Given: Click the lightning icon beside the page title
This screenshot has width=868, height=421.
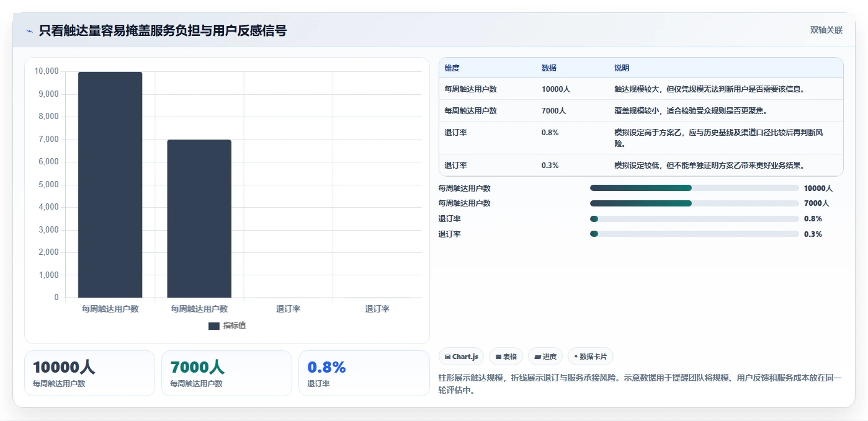Looking at the screenshot, I should (29, 30).
